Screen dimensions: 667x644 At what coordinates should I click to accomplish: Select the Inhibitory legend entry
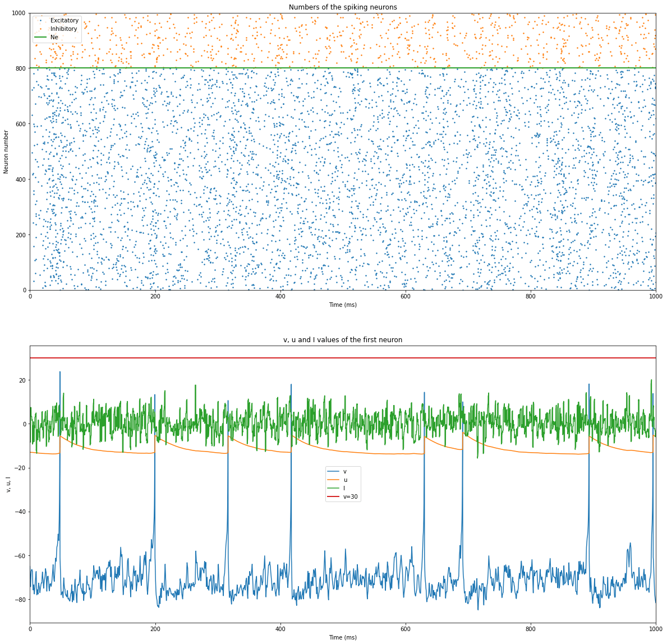[63, 29]
